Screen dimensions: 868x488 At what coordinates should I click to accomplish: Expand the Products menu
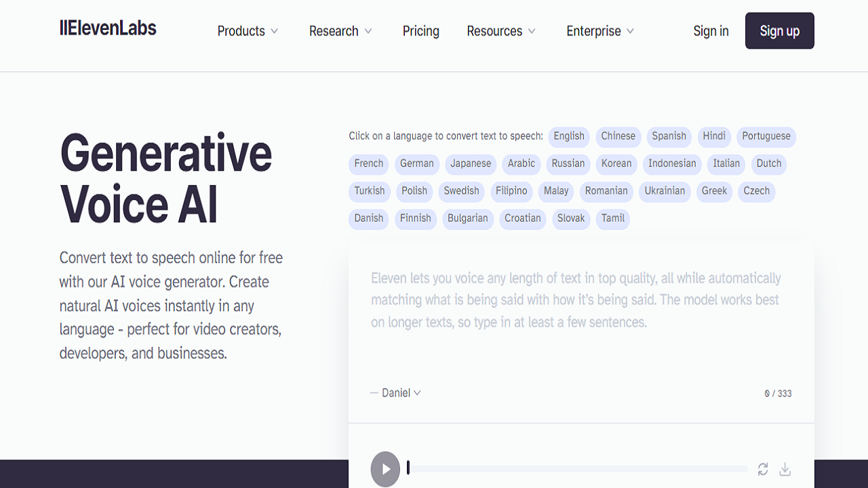tap(241, 30)
